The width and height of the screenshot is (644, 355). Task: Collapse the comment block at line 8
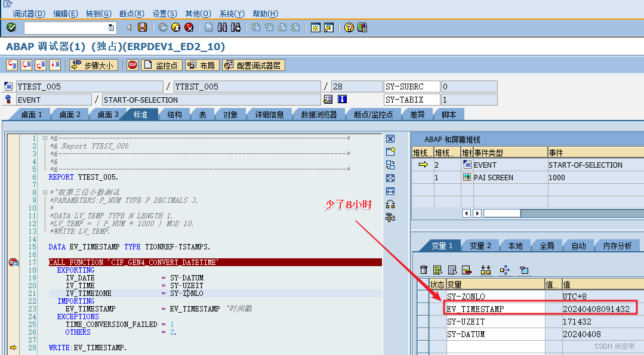45,192
